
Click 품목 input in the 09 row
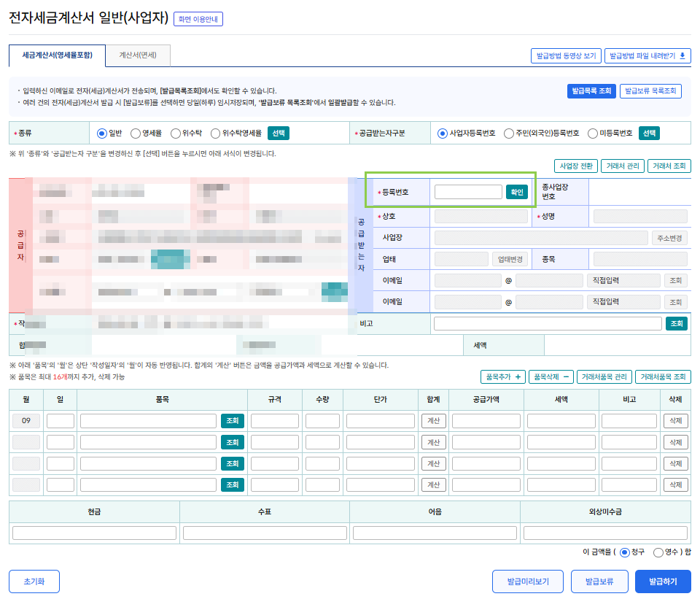click(148, 421)
